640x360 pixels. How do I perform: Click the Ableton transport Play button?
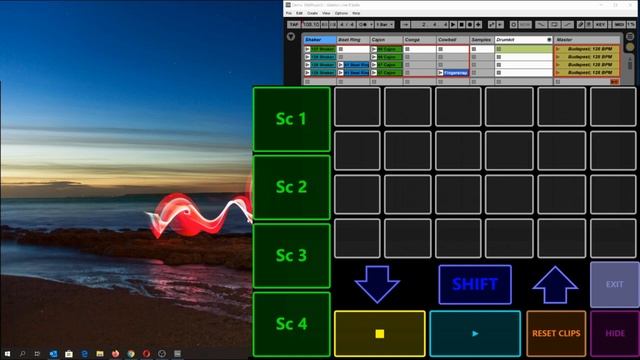453,25
